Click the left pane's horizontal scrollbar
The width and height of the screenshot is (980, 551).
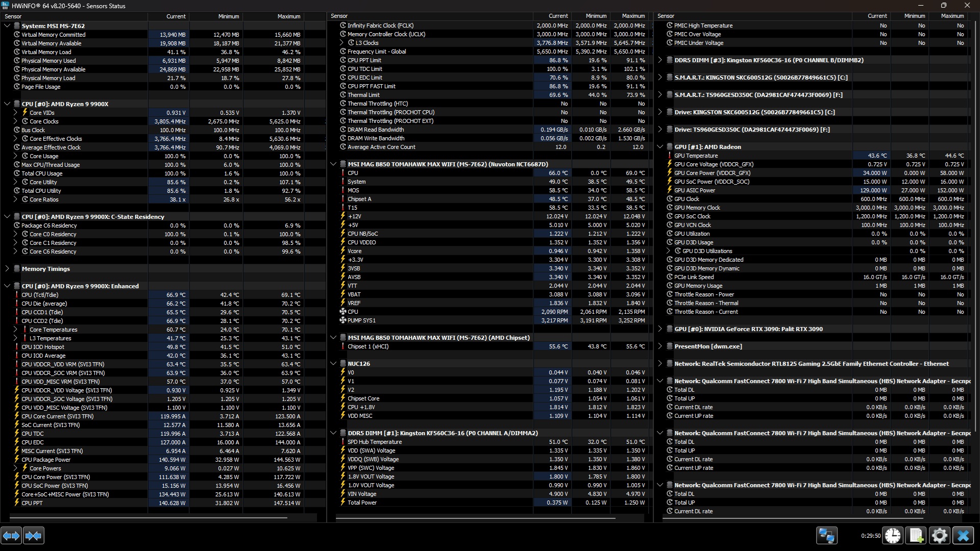tap(148, 518)
